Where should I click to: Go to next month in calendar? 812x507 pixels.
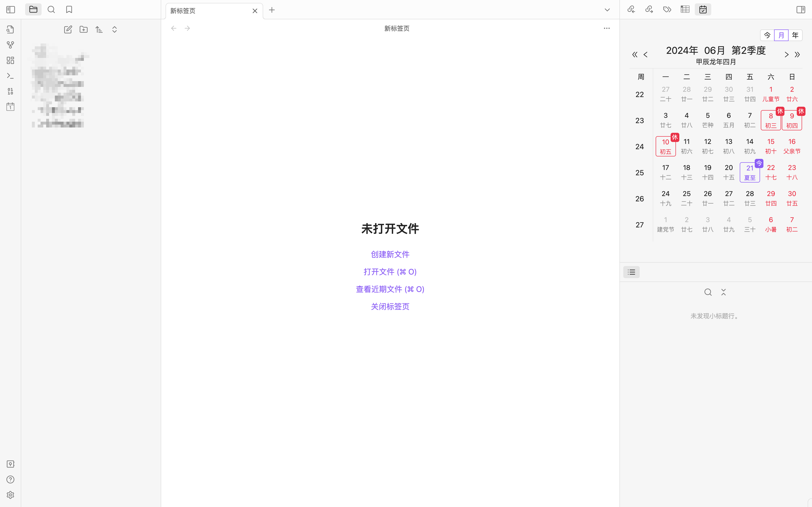(x=786, y=55)
